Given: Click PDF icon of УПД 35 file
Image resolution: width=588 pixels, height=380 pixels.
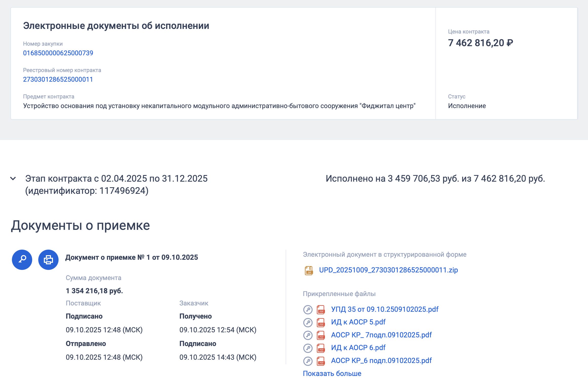Looking at the screenshot, I should pos(321,309).
